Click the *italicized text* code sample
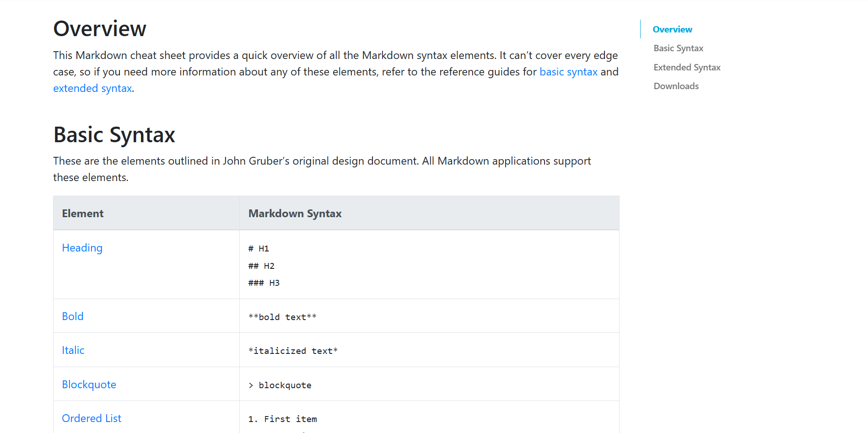Viewport: 868px width, 433px height. (x=293, y=351)
